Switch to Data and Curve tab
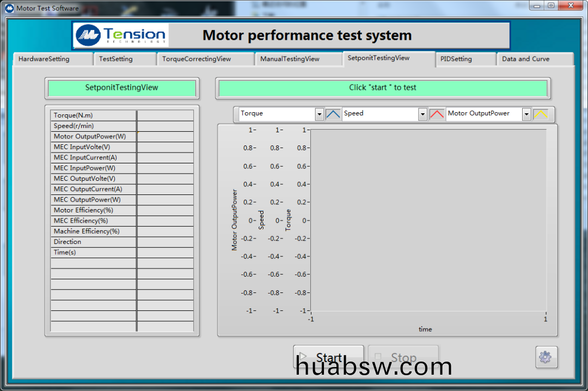Viewport: 588px width, 391px height. 526,59
